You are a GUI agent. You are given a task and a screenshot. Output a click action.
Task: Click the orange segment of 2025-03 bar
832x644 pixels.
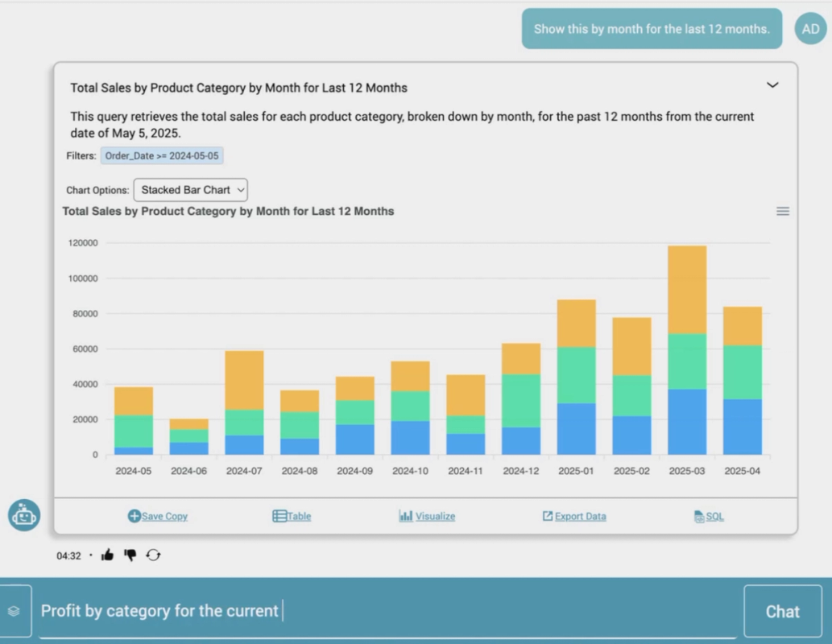pyautogui.click(x=687, y=290)
